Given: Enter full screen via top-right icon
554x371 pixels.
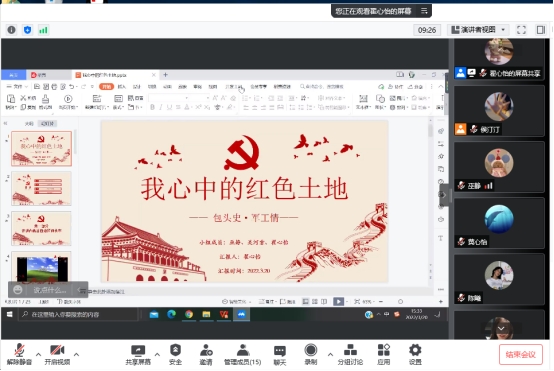Looking at the screenshot, I should tap(521, 30).
